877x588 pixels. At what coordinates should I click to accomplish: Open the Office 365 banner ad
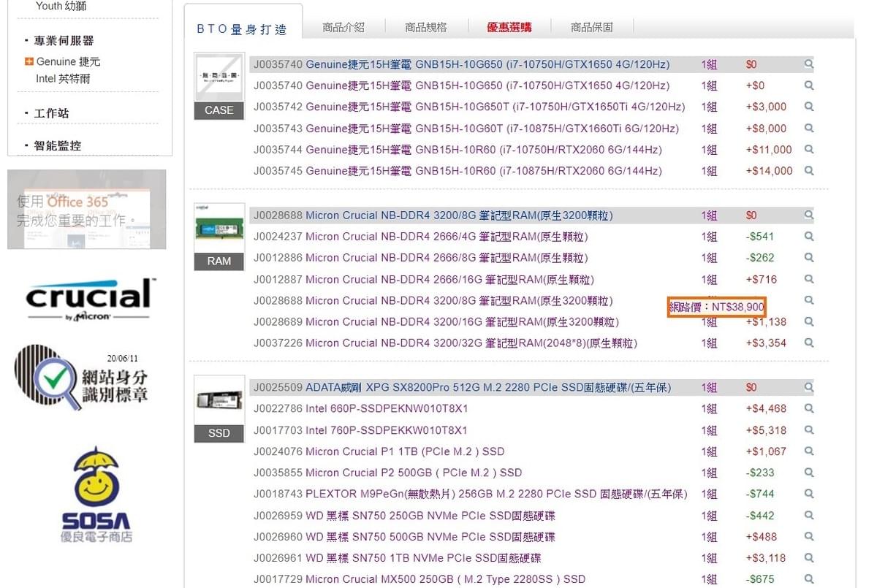86,210
